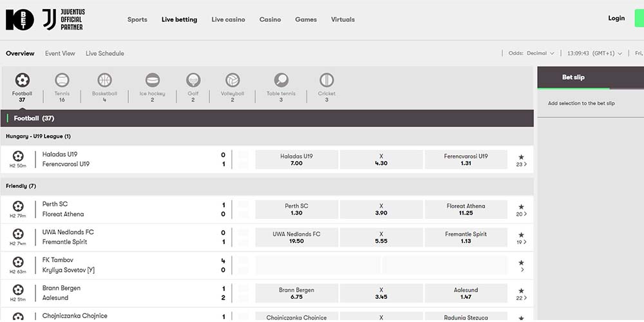Open the Golf sport category
Image resolution: width=644 pixels, height=322 pixels.
tap(193, 80)
